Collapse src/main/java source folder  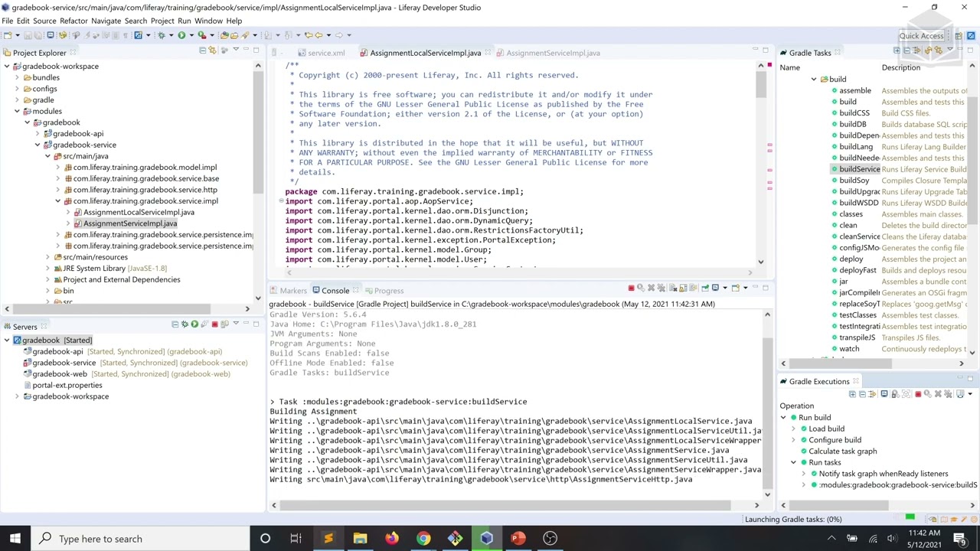click(x=47, y=156)
